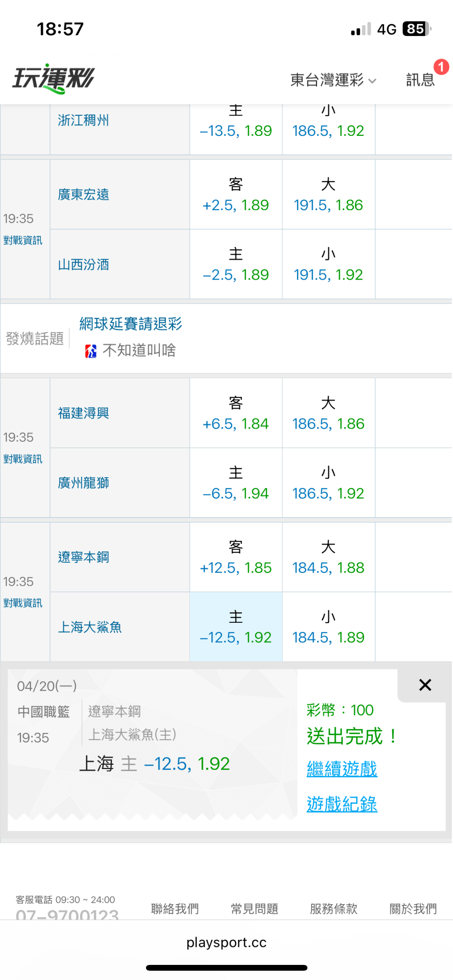Open the 訊息 notification badge
453x980 pixels.
(x=440, y=67)
